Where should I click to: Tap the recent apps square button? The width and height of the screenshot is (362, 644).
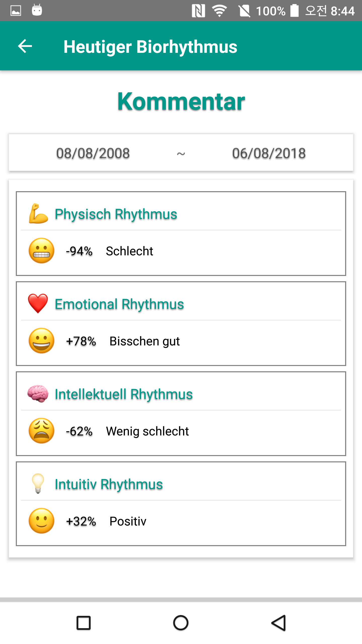pyautogui.click(x=83, y=623)
